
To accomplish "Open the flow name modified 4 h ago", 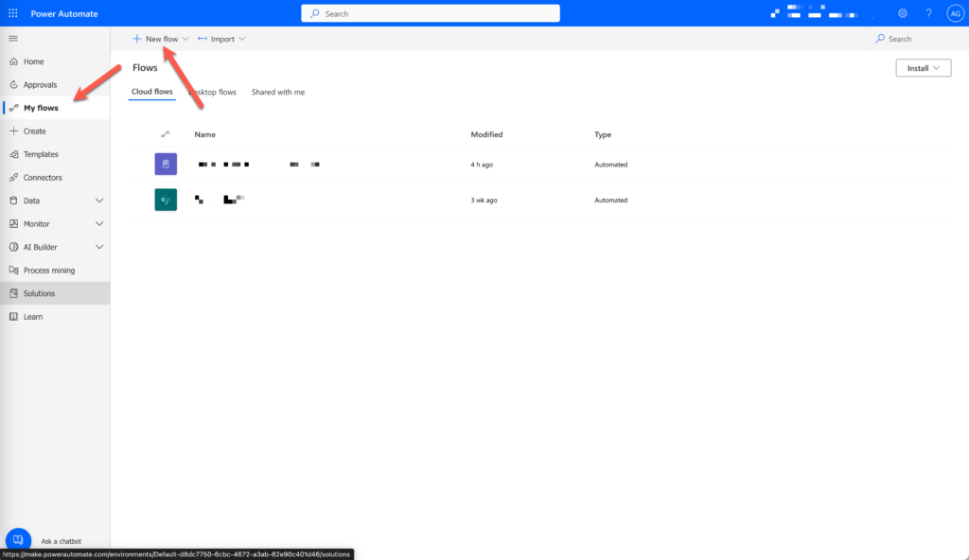I will pos(259,165).
